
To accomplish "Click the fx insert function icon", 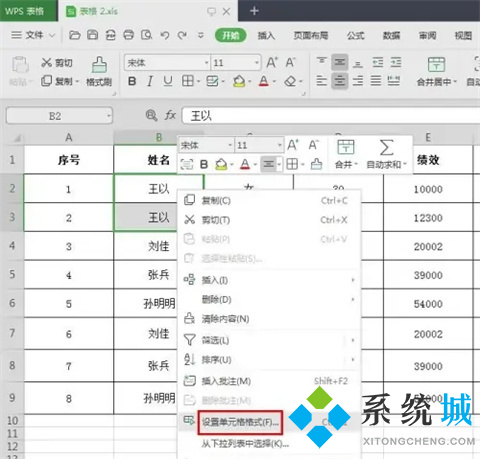I will [x=170, y=116].
